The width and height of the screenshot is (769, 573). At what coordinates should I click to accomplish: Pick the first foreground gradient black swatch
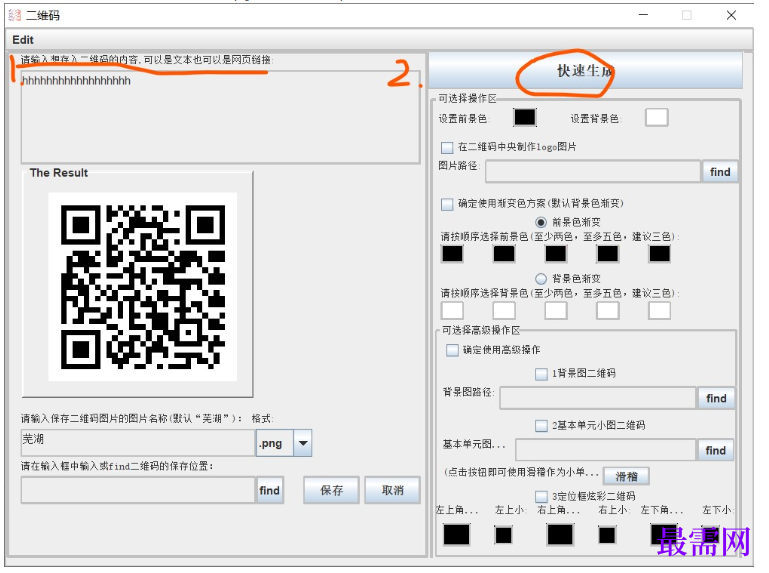(452, 254)
